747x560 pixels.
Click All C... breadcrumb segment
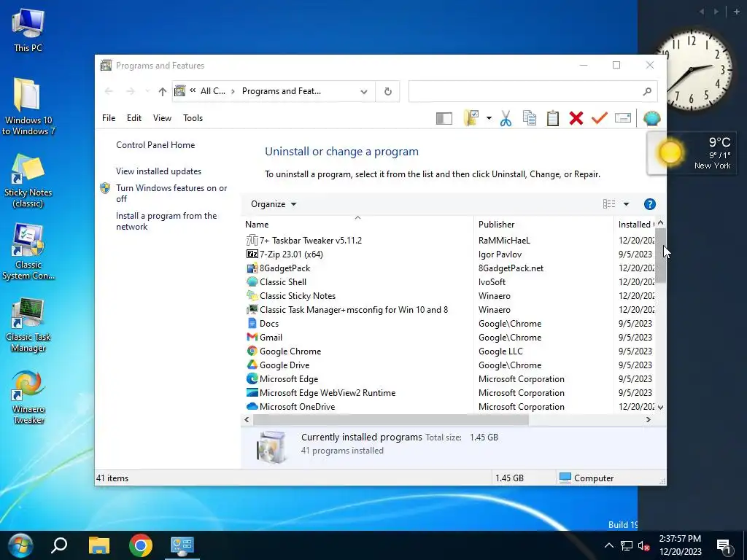pos(212,91)
